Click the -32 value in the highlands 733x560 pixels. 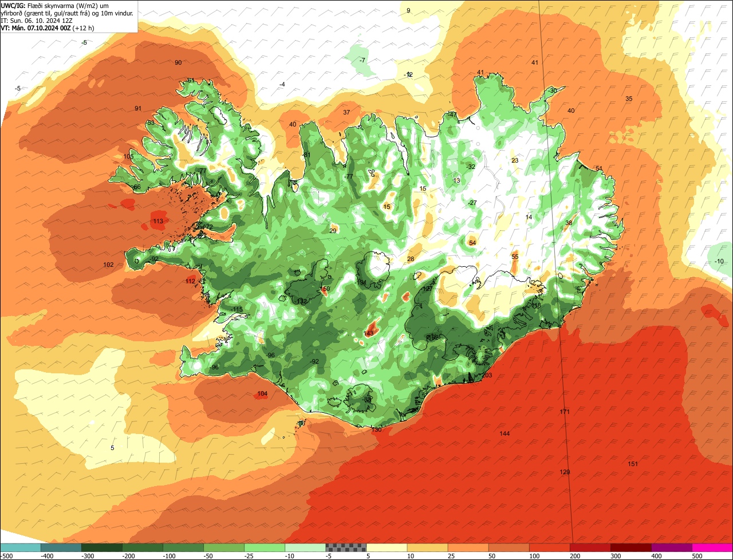pyautogui.click(x=471, y=167)
